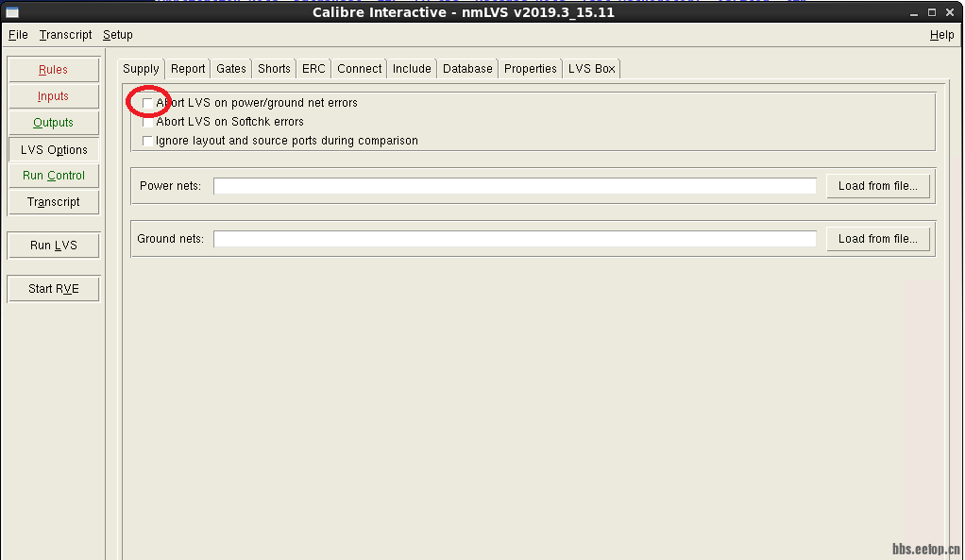Switch to the Database tab
The width and height of the screenshot is (965, 560).
[x=467, y=69]
